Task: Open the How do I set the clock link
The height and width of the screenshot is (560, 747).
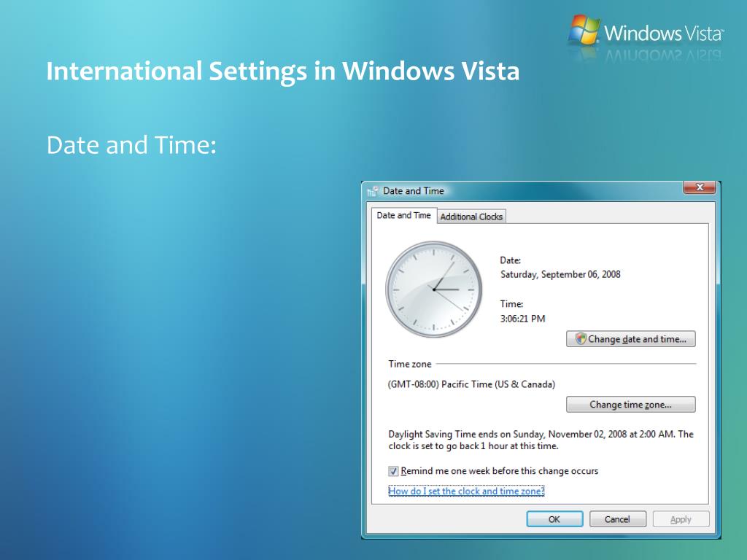Action: point(466,491)
